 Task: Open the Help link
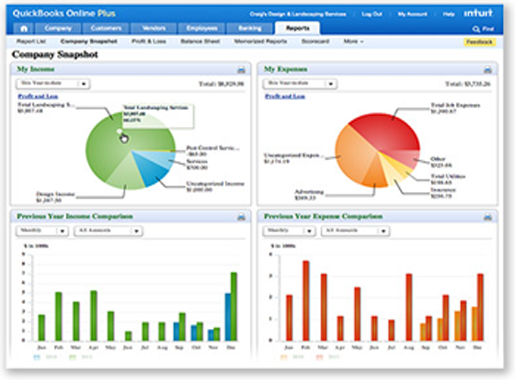pyautogui.click(x=448, y=14)
